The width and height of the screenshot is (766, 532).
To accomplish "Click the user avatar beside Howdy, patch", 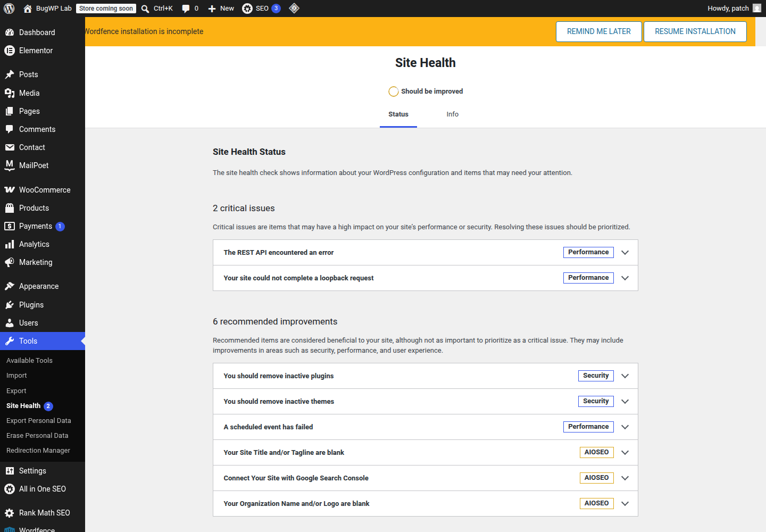I will click(x=757, y=9).
